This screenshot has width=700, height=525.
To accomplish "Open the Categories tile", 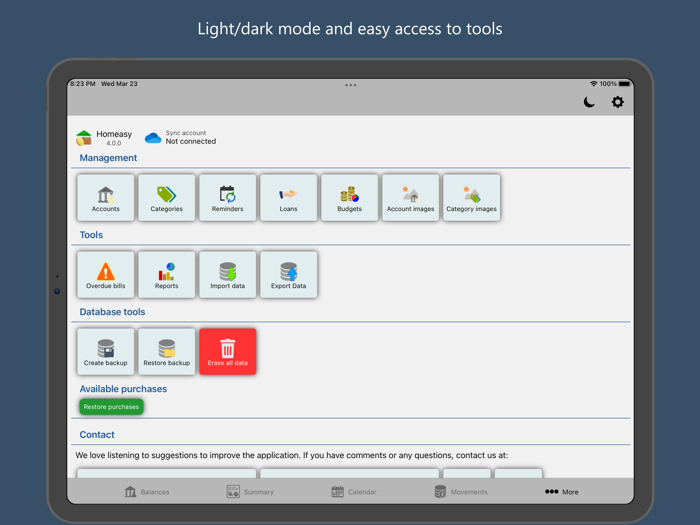I will point(167,198).
